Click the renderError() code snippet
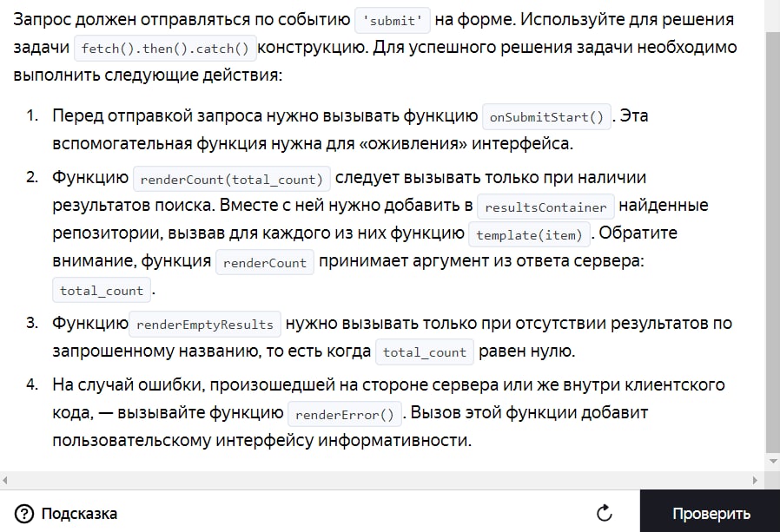This screenshot has height=532, width=780. click(345, 415)
